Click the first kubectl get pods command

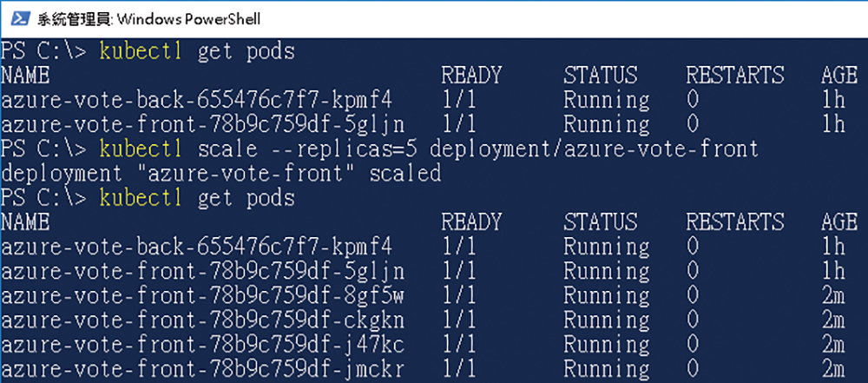tap(198, 51)
